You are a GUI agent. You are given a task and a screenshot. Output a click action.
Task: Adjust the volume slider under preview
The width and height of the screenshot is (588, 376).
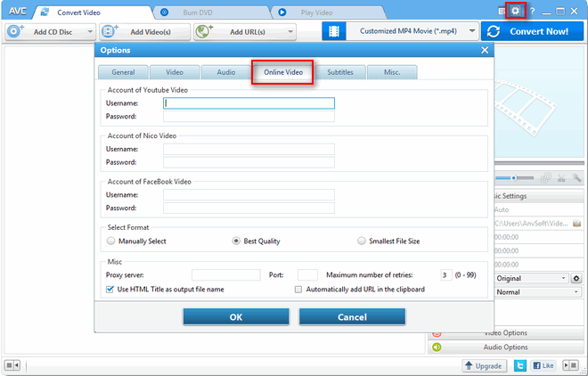click(x=514, y=178)
